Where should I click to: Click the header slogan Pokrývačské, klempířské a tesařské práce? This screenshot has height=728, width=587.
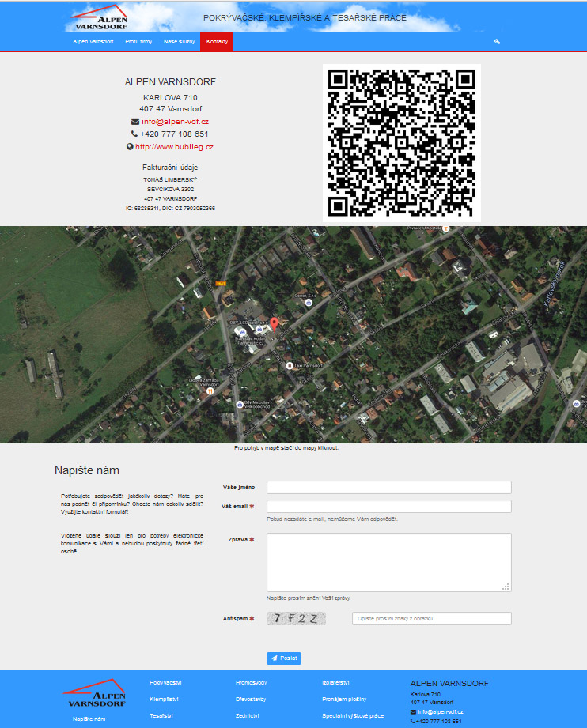click(x=305, y=17)
